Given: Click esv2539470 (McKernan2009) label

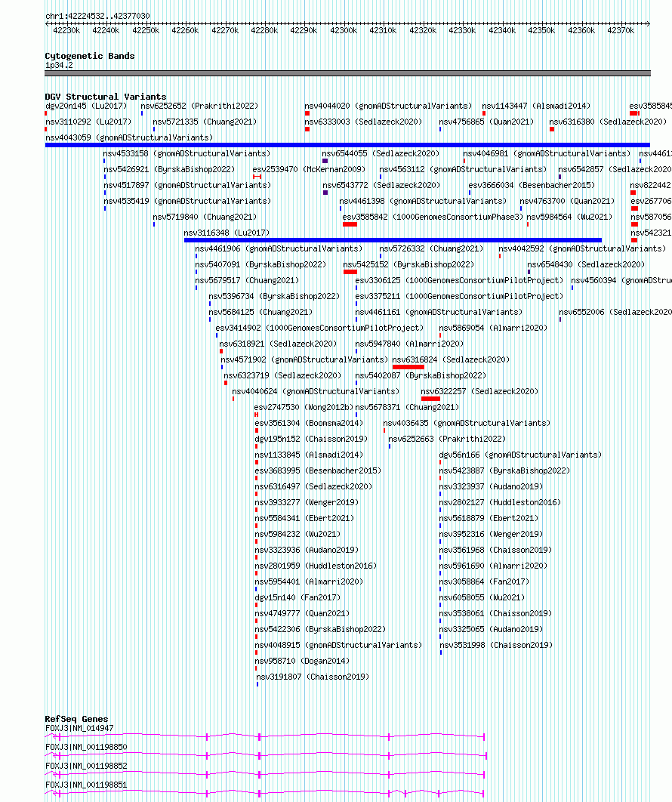Looking at the screenshot, I should tap(309, 169).
